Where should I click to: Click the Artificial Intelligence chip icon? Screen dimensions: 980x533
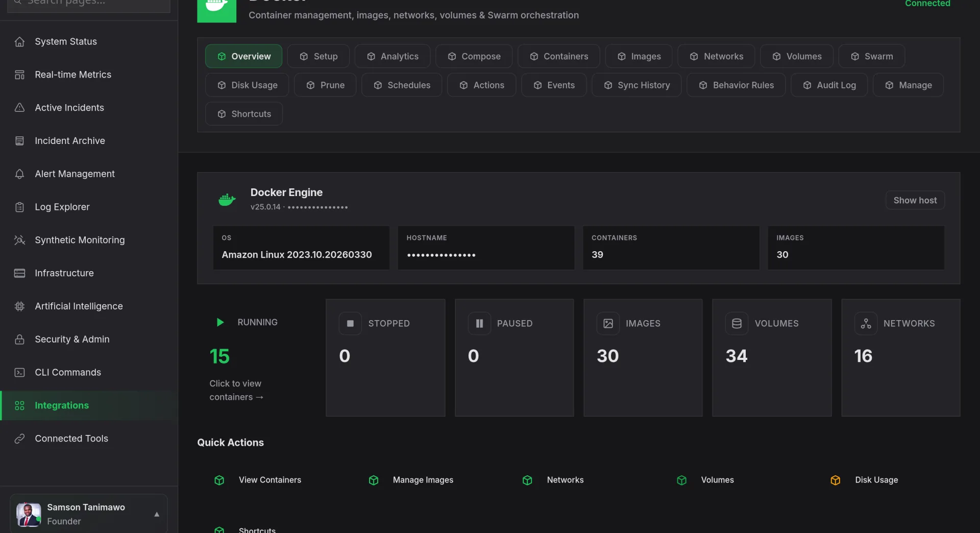click(19, 306)
